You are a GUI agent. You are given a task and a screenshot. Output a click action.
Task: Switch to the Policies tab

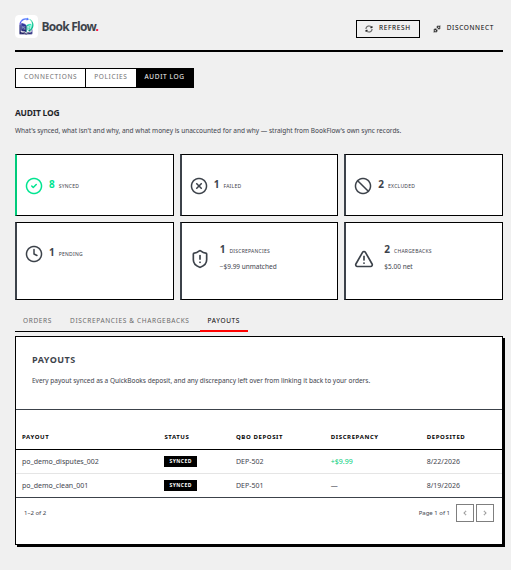point(111,77)
